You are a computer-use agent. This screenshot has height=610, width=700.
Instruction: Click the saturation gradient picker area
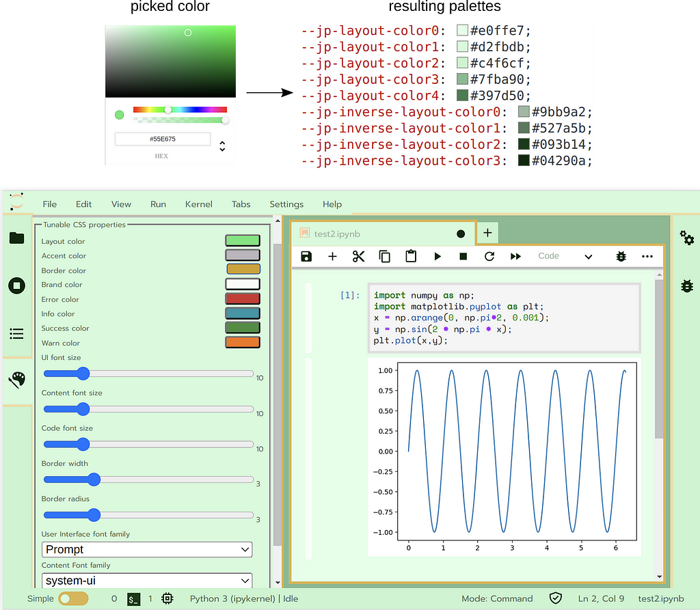coord(170,61)
